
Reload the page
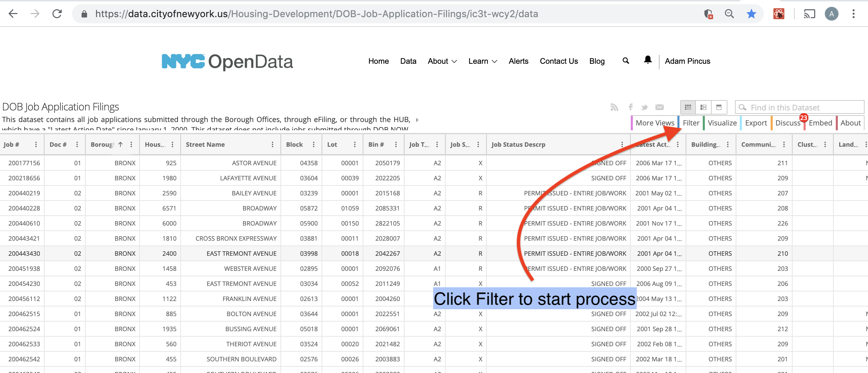[x=57, y=14]
